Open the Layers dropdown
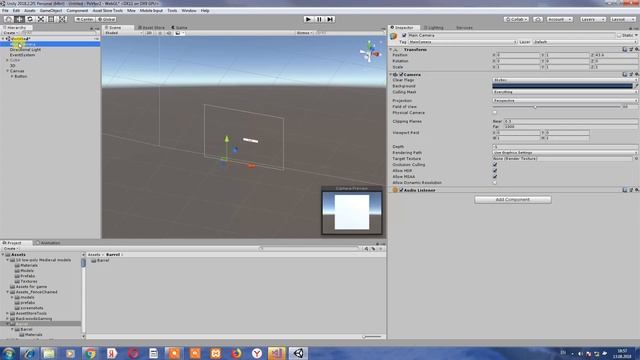This screenshot has height=360, width=640. tap(593, 19)
